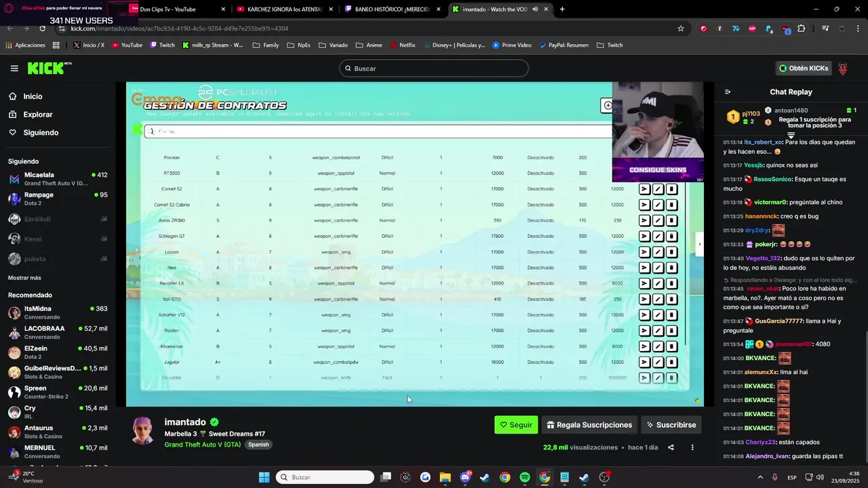Click the plus button beside the webcam

[607, 105]
